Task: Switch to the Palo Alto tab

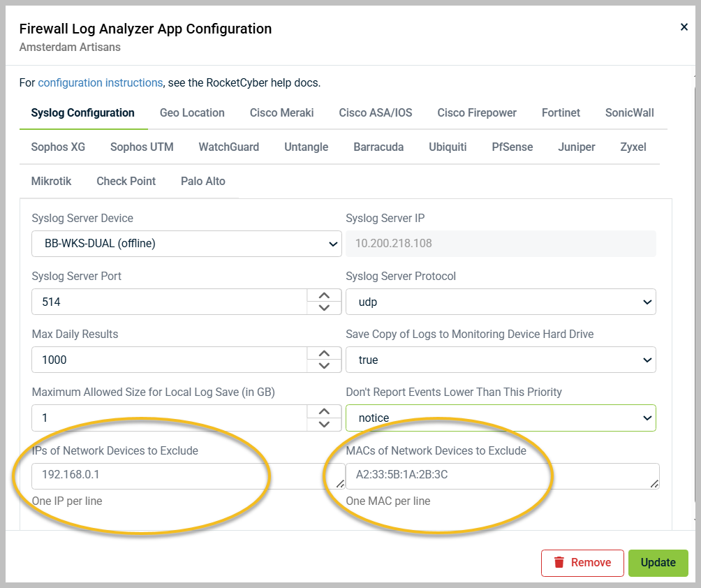Action: [202, 181]
